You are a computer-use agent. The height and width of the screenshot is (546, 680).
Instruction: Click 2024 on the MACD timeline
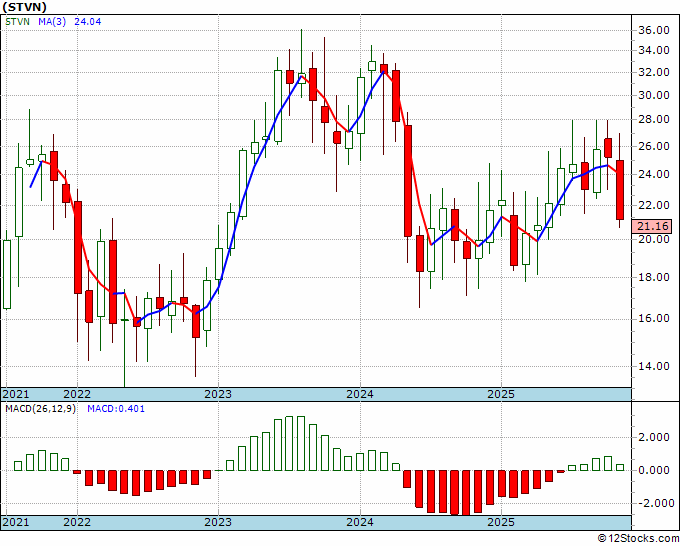click(x=360, y=522)
